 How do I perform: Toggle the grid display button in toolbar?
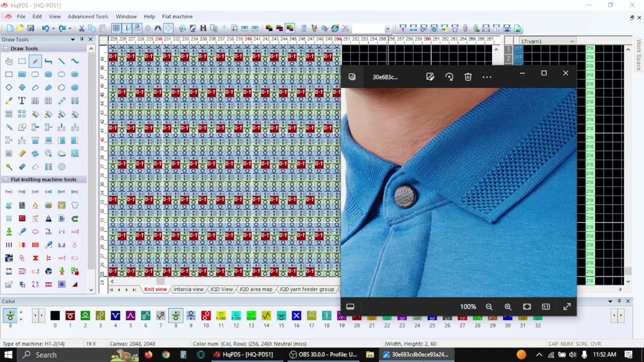click(x=116, y=29)
